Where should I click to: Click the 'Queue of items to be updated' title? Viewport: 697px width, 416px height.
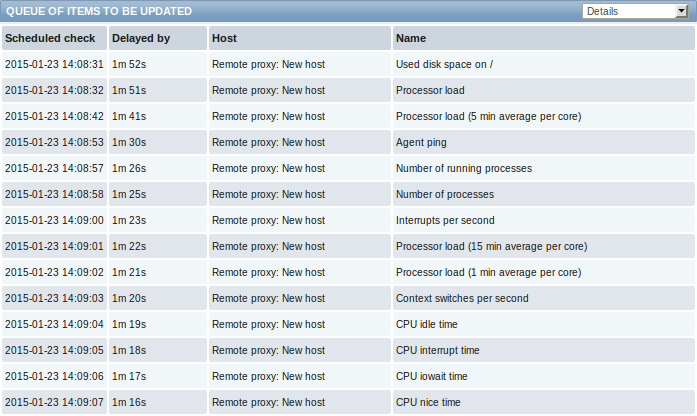click(99, 11)
